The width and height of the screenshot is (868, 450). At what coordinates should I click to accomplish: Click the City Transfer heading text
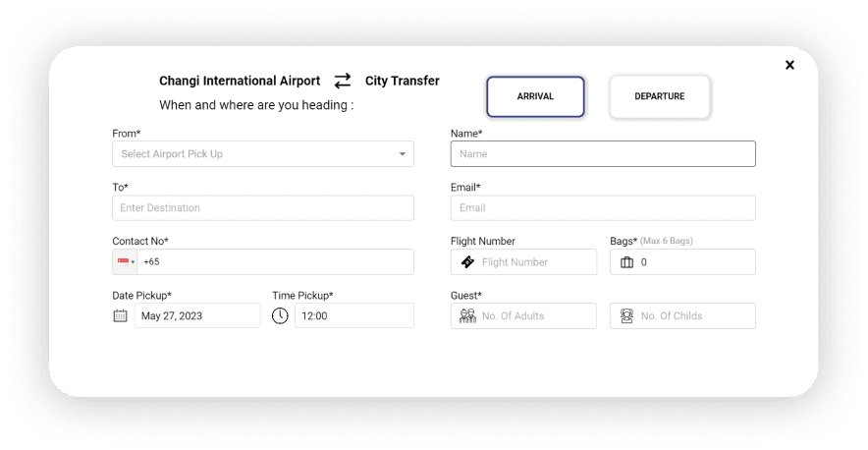tap(403, 81)
